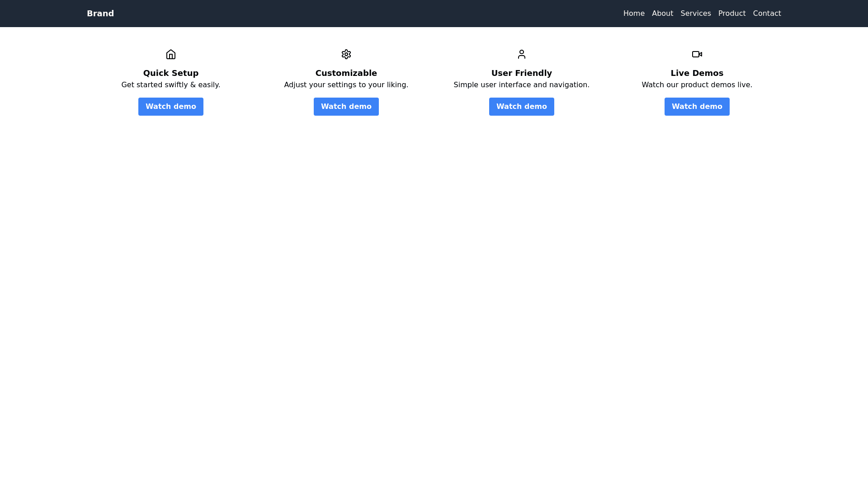
Task: Click the Live Demos heading
Action: point(697,73)
